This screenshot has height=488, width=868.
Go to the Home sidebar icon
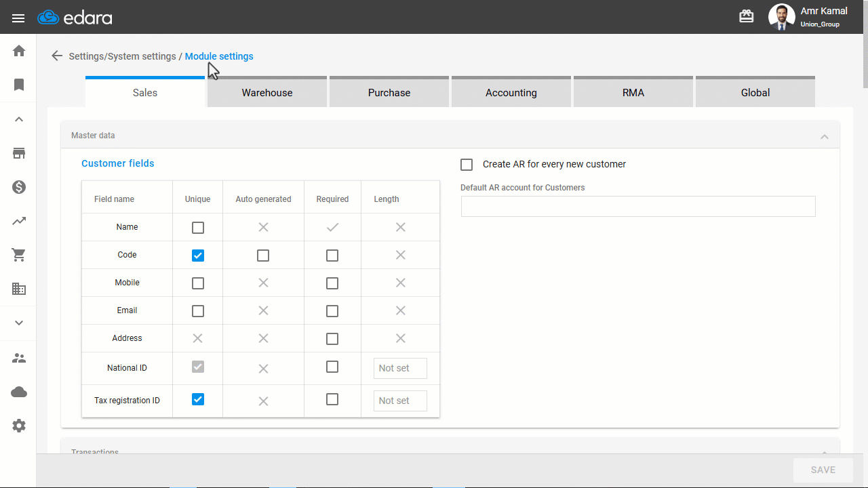pos(19,51)
